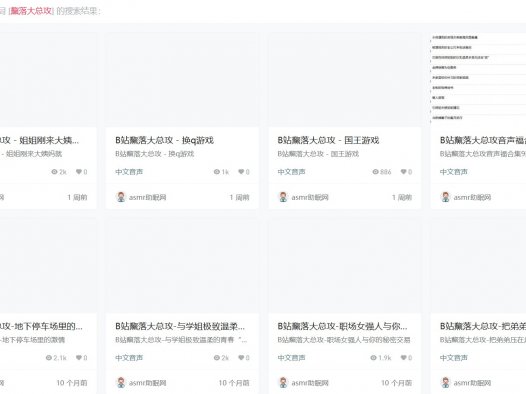Click 中文音声 category on 职场女强人 card
The height and width of the screenshot is (394, 526).
click(x=291, y=357)
